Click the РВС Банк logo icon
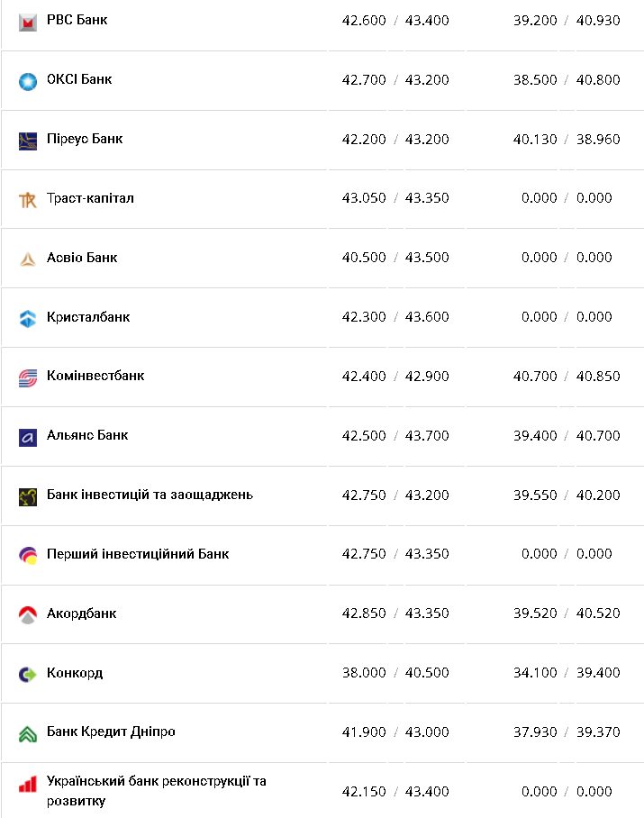The image size is (644, 818). (28, 23)
